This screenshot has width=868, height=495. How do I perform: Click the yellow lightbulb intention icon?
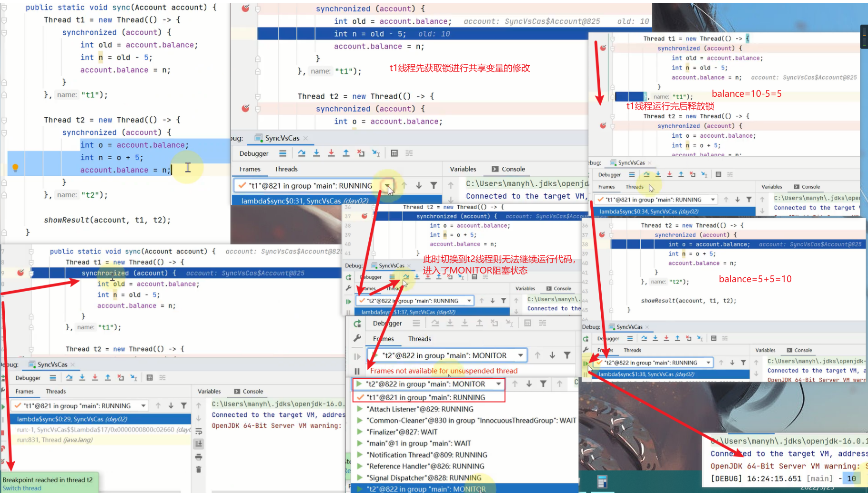15,168
